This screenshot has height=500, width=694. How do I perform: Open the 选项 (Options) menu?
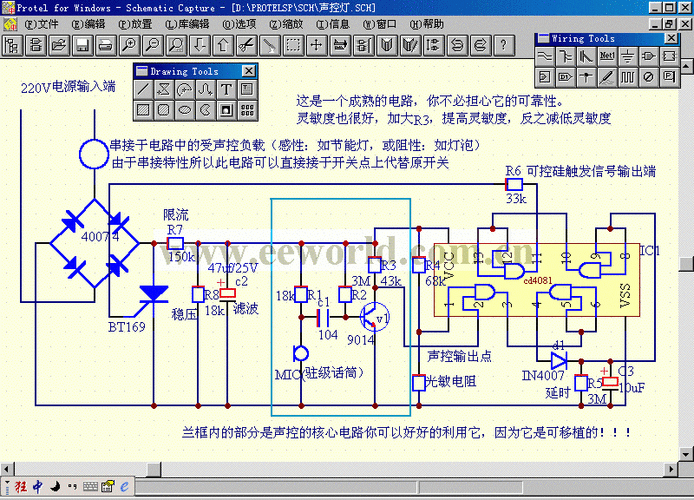point(239,24)
